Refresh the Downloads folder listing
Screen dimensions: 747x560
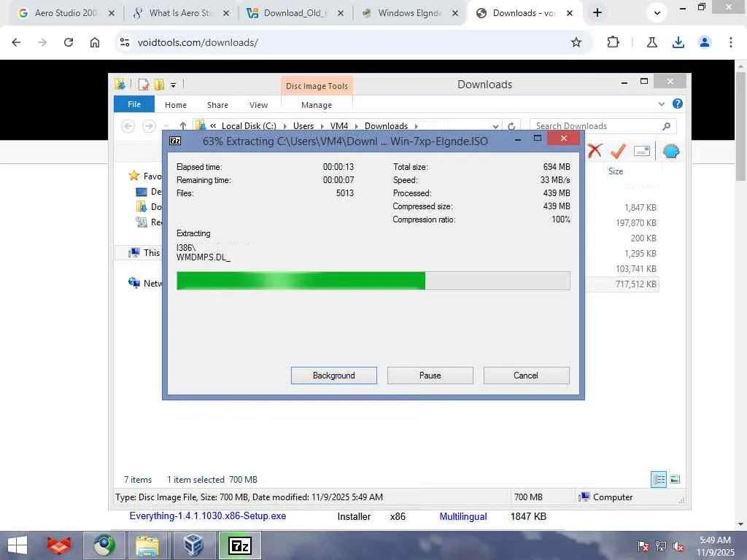(511, 126)
